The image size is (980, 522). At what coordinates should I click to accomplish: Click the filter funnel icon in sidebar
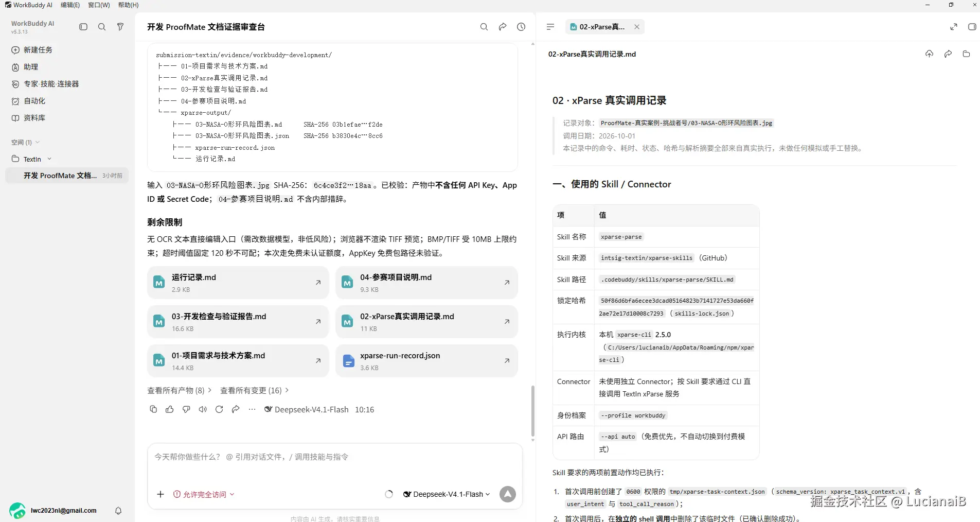point(120,27)
